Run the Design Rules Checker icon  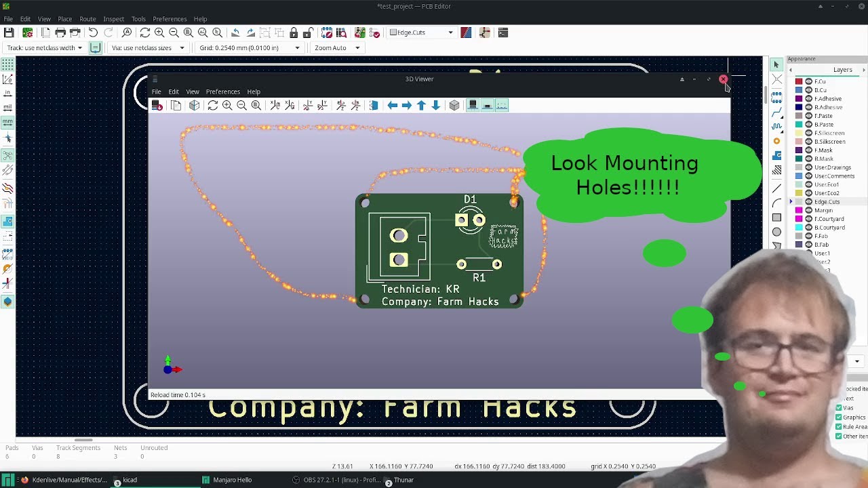coord(374,33)
